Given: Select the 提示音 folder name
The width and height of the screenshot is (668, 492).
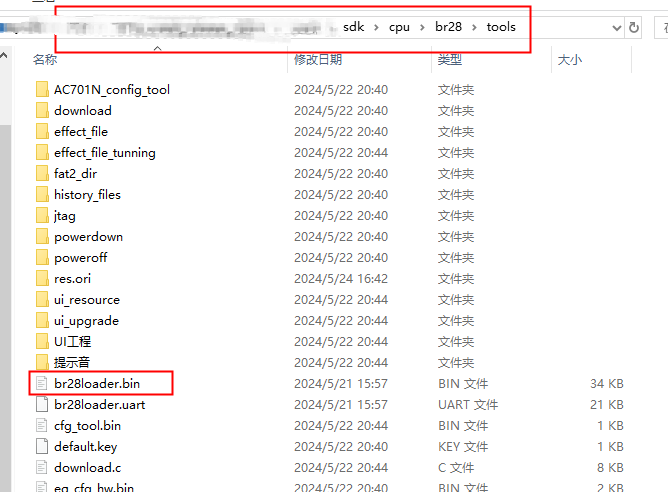Looking at the screenshot, I should [x=72, y=363].
